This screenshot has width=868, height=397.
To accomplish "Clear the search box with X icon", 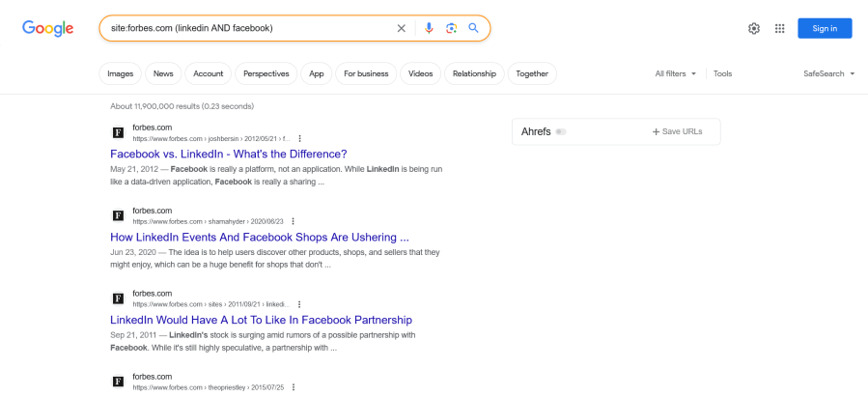I will tap(402, 28).
